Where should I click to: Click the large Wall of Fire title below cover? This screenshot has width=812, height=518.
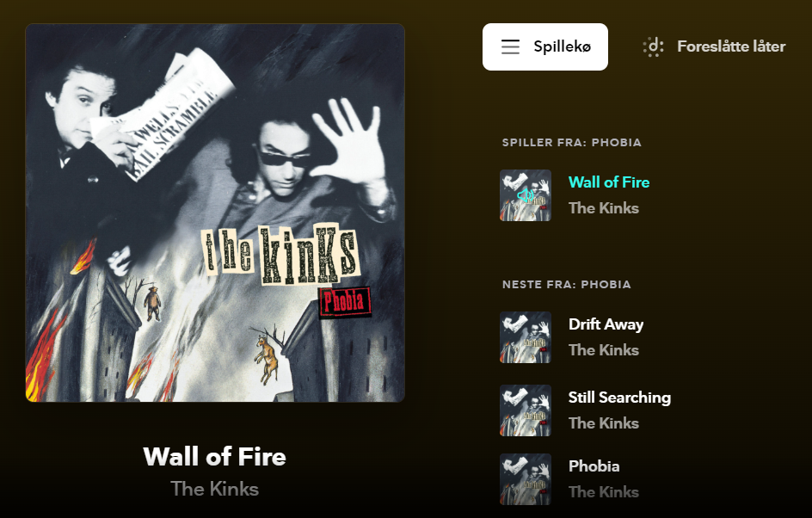(x=215, y=457)
